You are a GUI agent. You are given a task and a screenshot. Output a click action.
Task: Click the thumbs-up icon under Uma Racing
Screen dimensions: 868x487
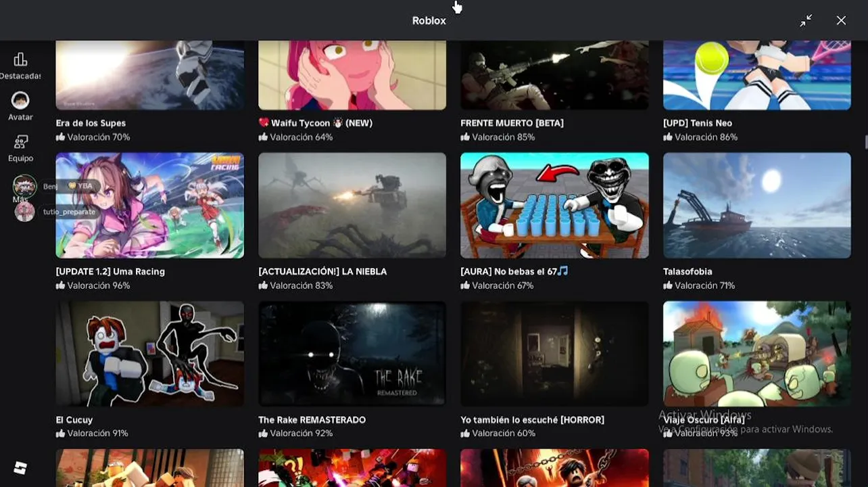pos(60,285)
